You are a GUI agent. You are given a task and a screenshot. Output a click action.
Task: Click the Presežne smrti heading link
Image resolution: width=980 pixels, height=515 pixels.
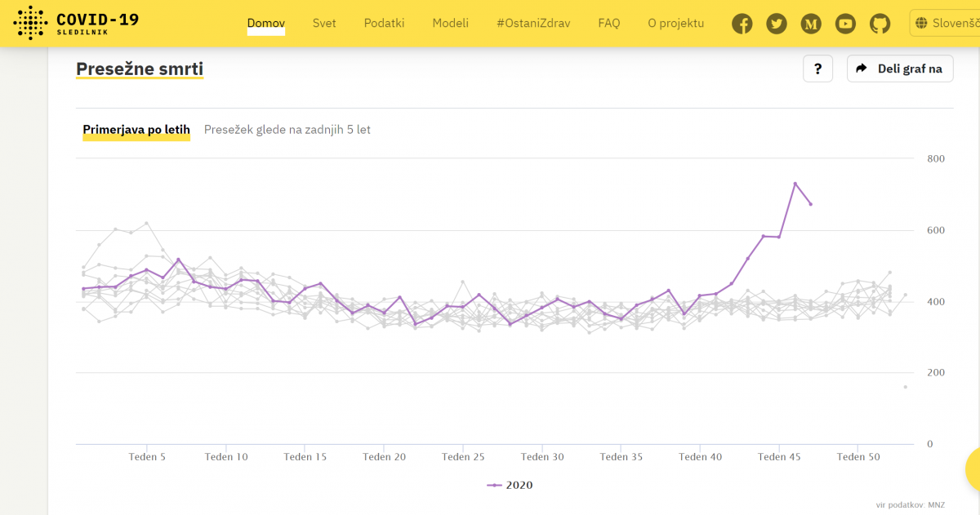tap(140, 69)
